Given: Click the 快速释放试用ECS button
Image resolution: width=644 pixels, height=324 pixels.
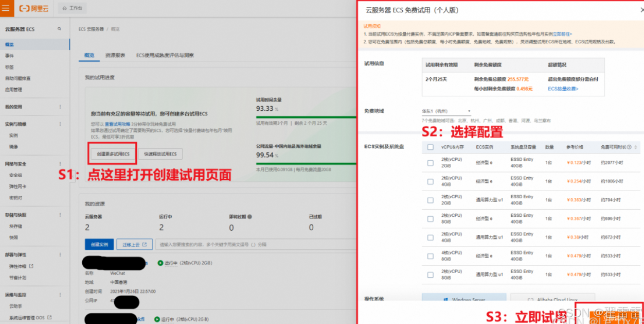Looking at the screenshot, I should (160, 154).
